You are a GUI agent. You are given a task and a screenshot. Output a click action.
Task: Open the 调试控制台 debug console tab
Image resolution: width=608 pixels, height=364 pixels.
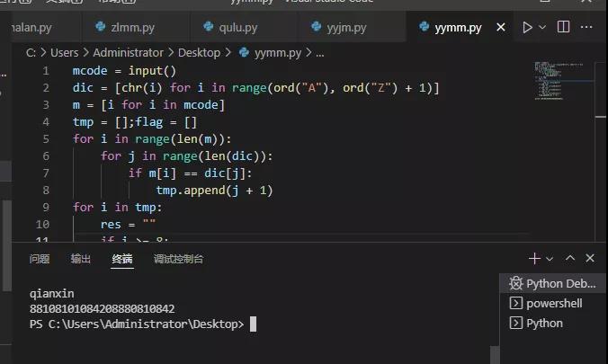click(178, 259)
